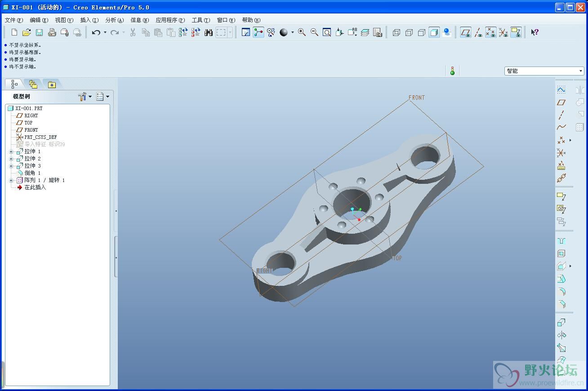Open the 视图 menu
The image size is (588, 391).
[x=64, y=20]
